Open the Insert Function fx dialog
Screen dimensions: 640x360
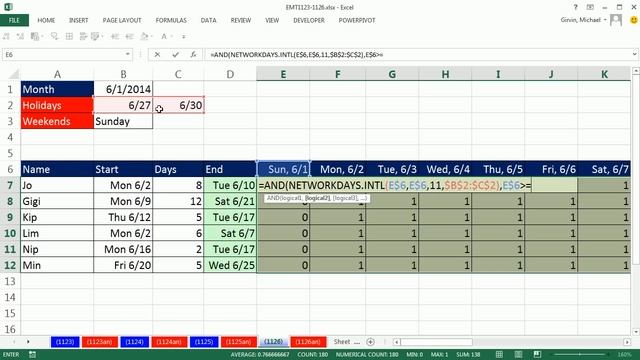pos(193,54)
